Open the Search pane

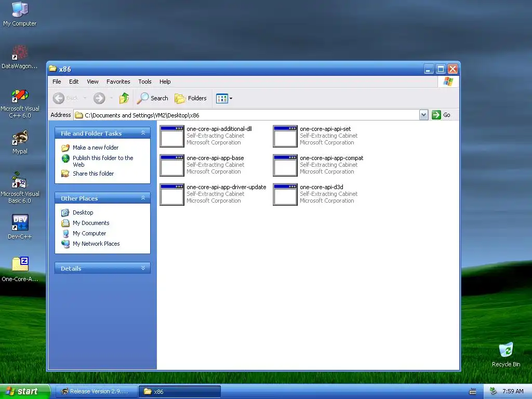[152, 98]
